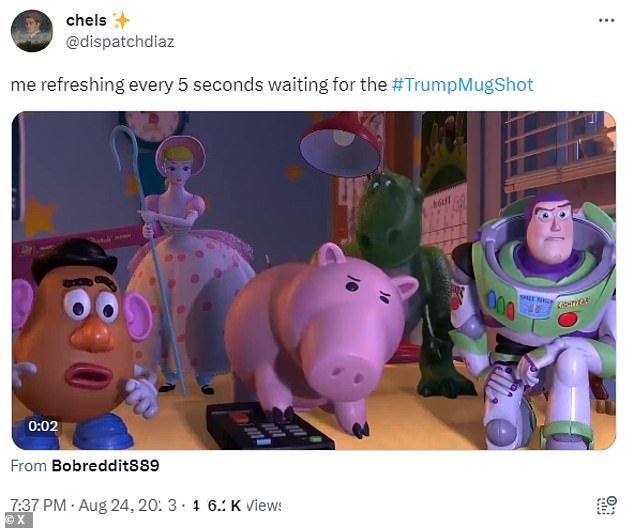The height and width of the screenshot is (528, 634).
Task: Click the sparkle emoji beside chels
Action: pyautogui.click(x=121, y=20)
